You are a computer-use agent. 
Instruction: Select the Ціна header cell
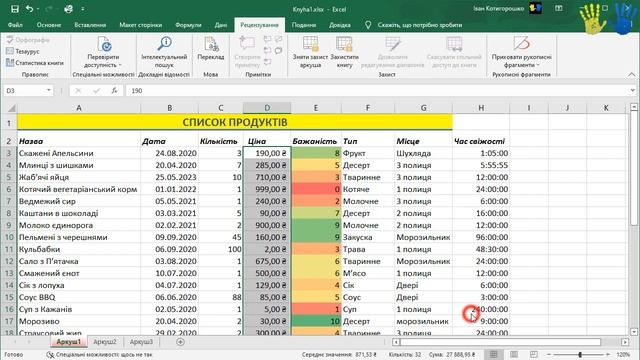click(x=267, y=141)
